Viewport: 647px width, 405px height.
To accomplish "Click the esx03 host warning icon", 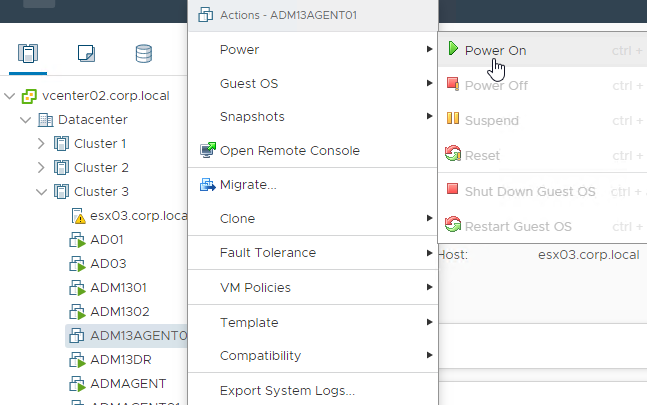I will click(x=78, y=216).
